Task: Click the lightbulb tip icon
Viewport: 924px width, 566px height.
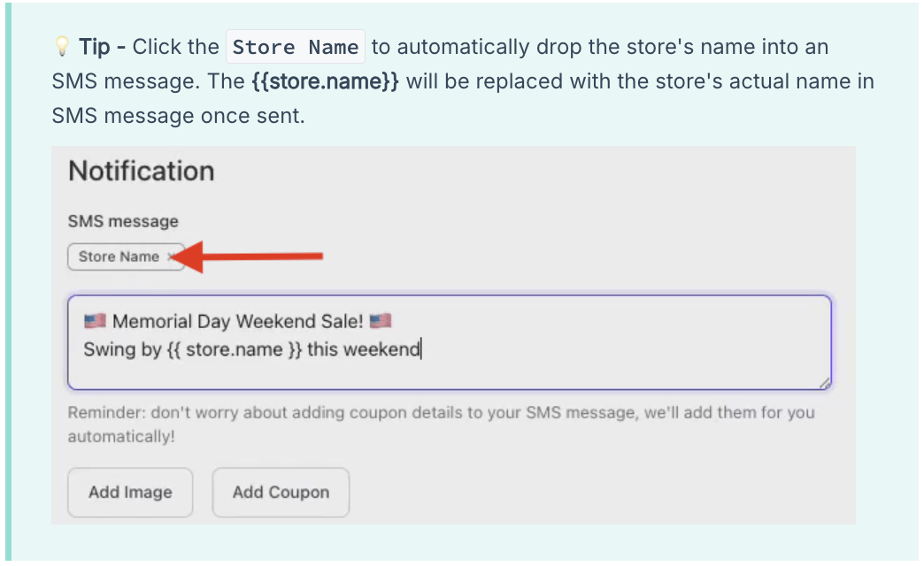Action: (x=61, y=46)
